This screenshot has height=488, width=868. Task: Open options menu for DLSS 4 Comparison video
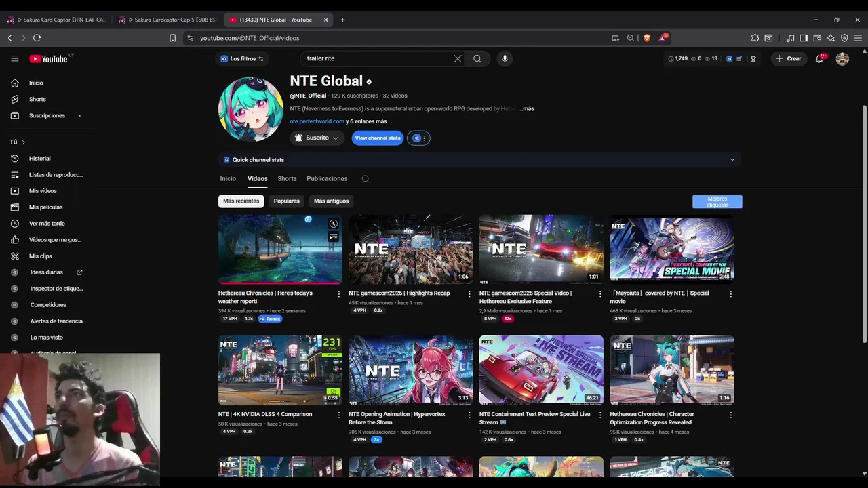(x=339, y=415)
